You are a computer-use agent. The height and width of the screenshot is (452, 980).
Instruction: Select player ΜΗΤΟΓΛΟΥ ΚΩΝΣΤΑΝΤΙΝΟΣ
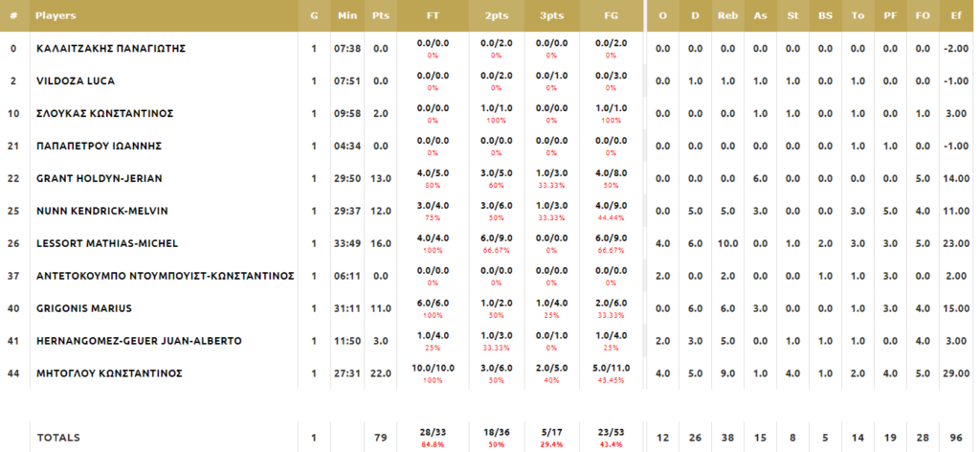[x=109, y=373]
